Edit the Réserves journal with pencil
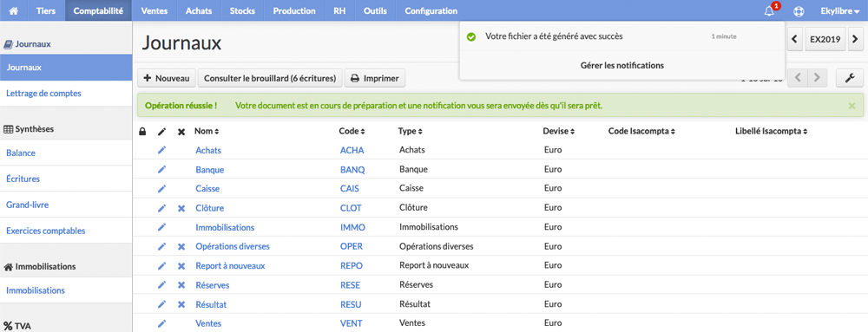Image resolution: width=868 pixels, height=332 pixels. (x=161, y=285)
